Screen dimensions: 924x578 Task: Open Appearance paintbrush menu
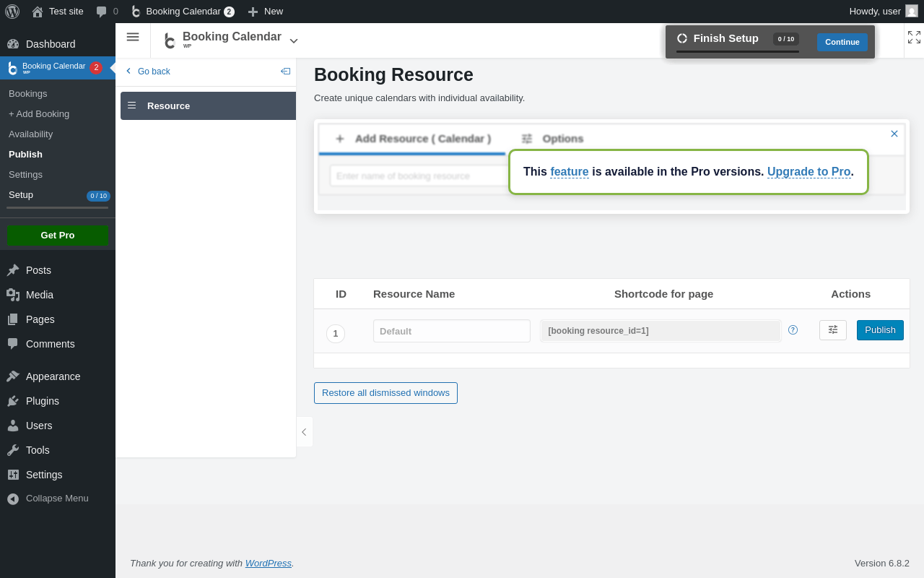(13, 376)
